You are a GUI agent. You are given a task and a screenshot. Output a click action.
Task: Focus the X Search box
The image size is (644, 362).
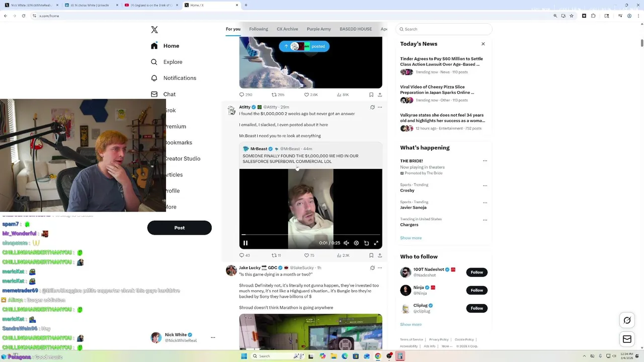pos(444,29)
